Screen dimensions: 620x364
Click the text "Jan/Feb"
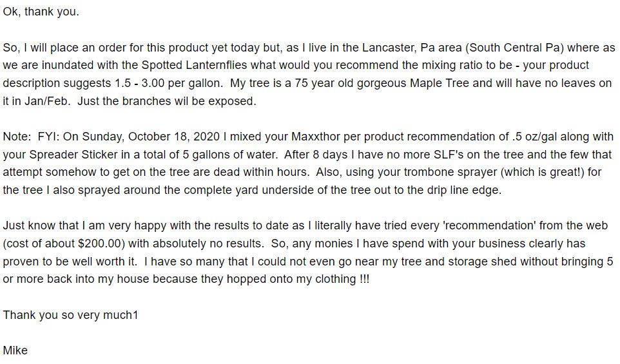coord(46,101)
